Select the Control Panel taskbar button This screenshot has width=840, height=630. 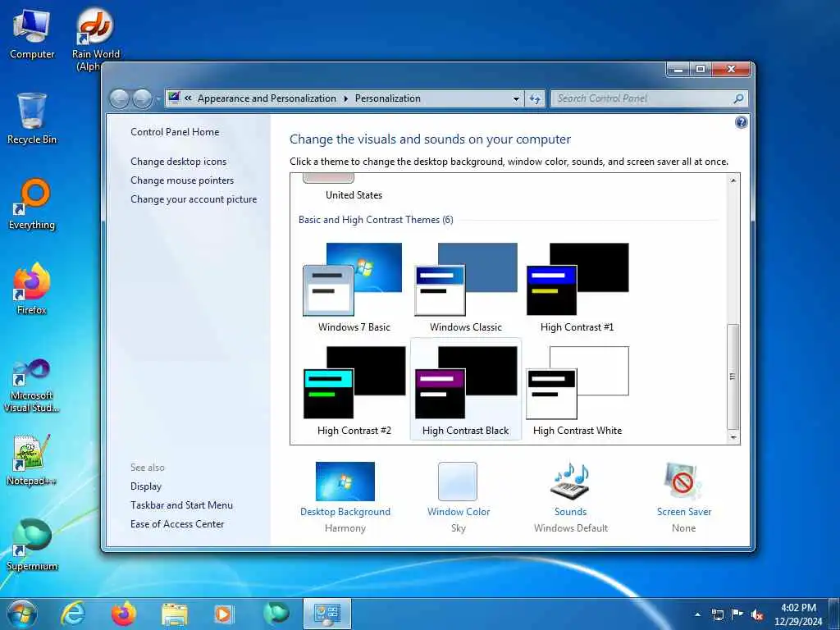coord(326,614)
